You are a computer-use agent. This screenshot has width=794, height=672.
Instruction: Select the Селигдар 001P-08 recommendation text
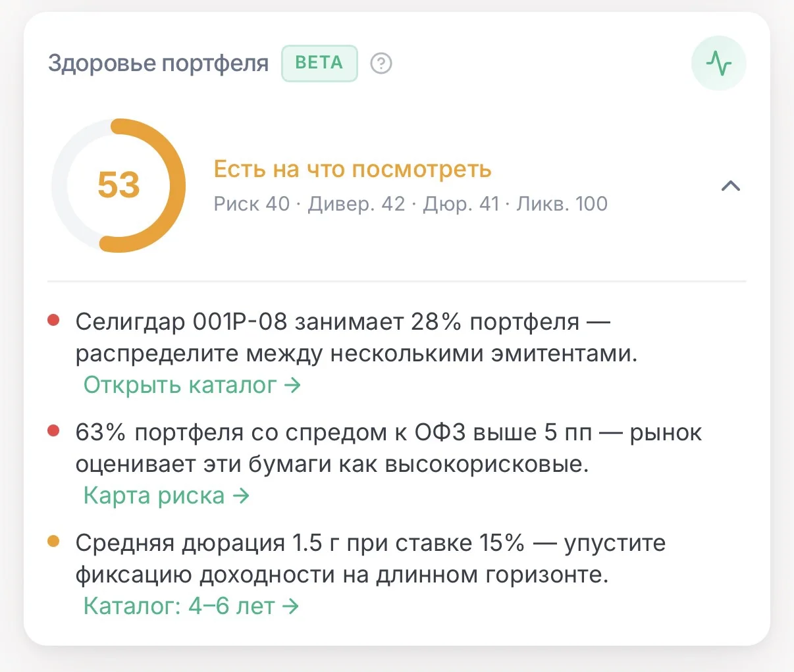(x=356, y=338)
